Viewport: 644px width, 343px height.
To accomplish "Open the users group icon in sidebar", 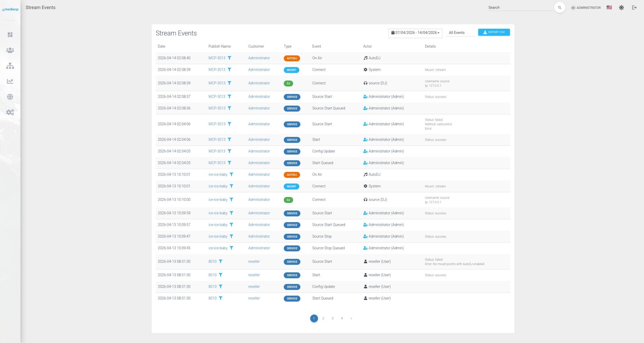I will (10, 50).
